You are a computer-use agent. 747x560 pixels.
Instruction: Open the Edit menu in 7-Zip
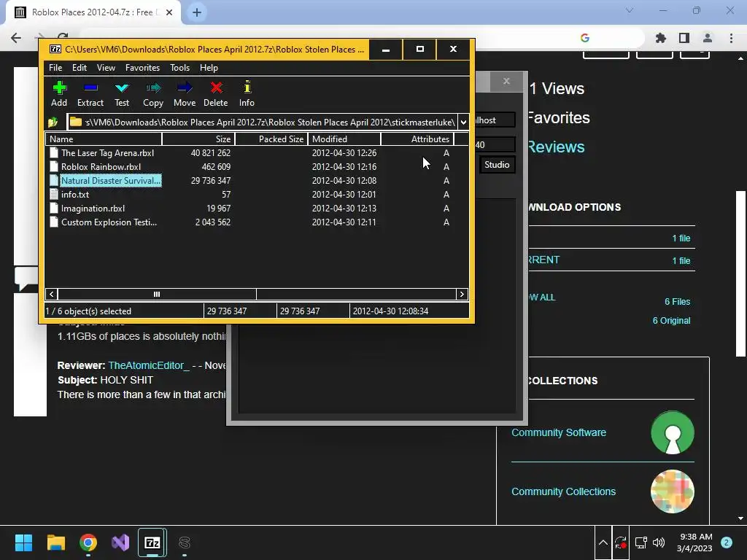coord(79,68)
